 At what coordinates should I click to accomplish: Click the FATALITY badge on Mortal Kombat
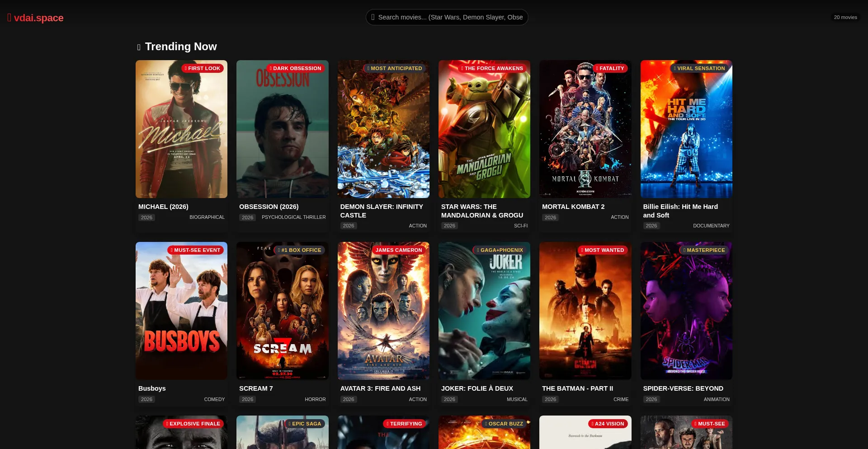(x=610, y=68)
